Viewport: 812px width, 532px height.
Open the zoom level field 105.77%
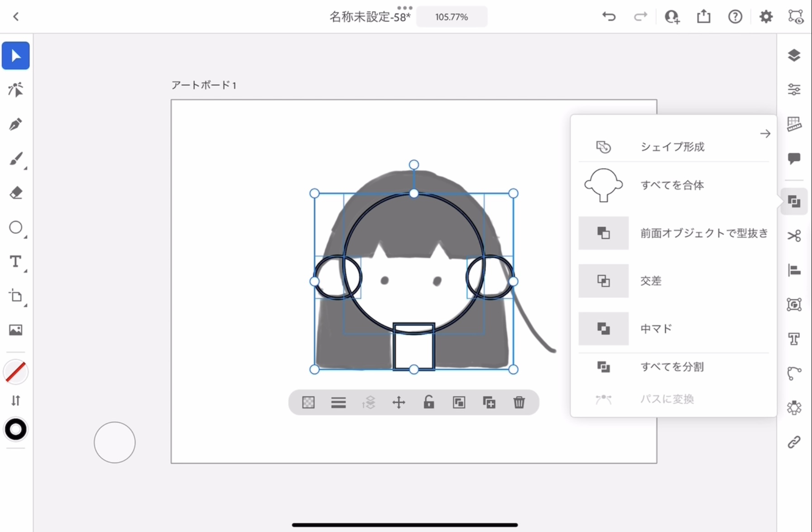[451, 17]
